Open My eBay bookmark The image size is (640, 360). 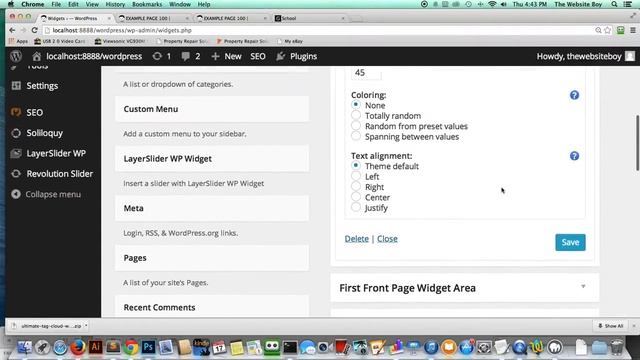290,41
